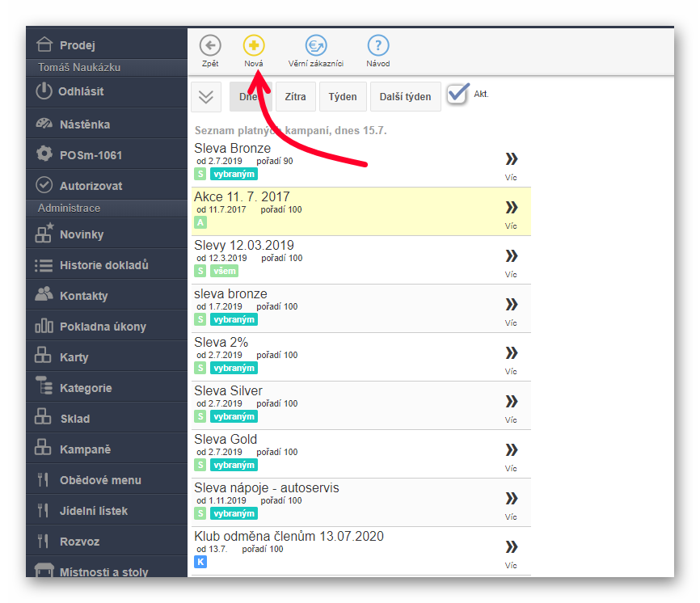Expand filters with double-chevron down button
This screenshot has width=700, height=603.
tap(206, 97)
